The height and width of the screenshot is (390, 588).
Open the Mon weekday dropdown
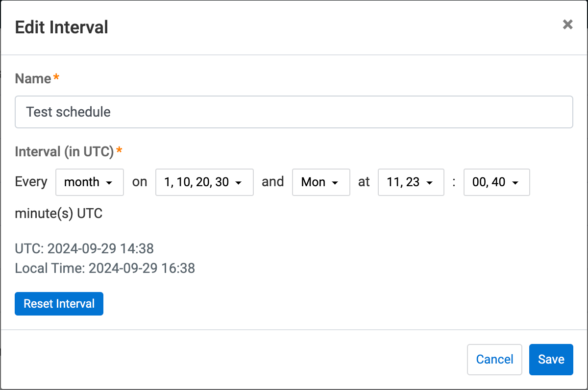[321, 182]
